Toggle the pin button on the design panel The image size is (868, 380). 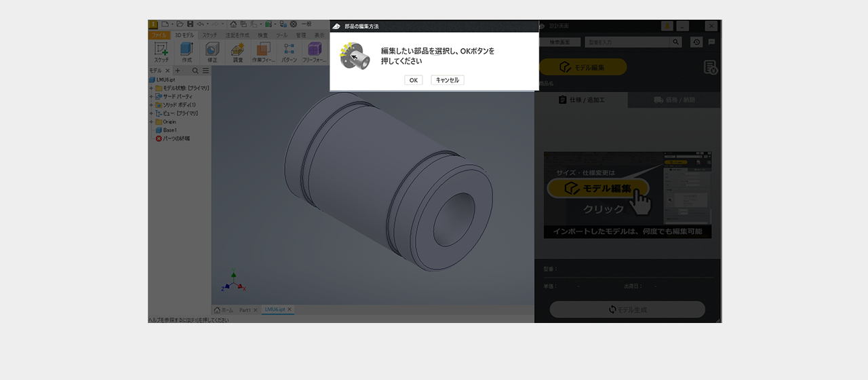[x=667, y=26]
